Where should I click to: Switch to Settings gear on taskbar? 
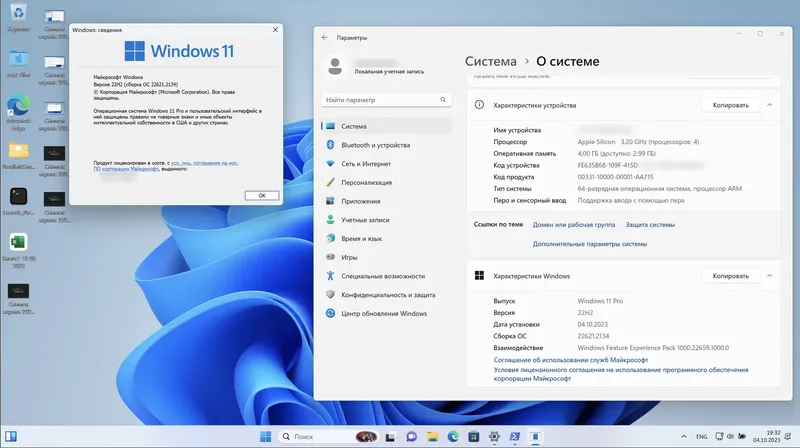point(494,437)
